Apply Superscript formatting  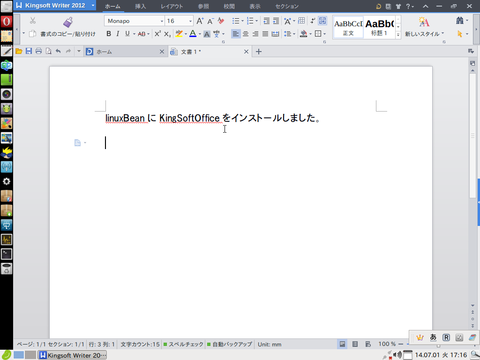coord(157,34)
